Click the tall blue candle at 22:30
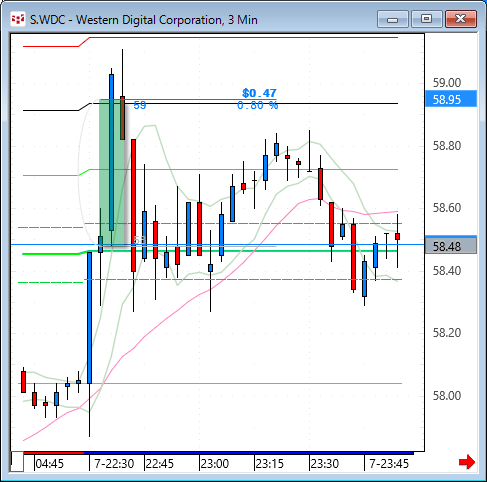487x482 pixels. (x=89, y=318)
